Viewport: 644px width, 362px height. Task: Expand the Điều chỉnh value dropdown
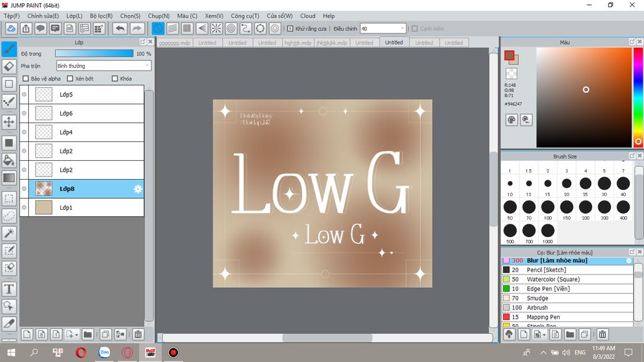click(x=402, y=28)
